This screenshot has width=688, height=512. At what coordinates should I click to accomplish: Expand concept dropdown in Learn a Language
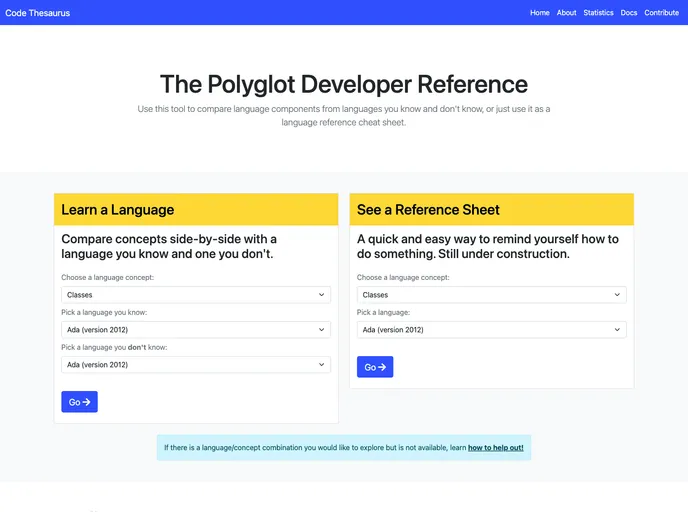click(196, 295)
